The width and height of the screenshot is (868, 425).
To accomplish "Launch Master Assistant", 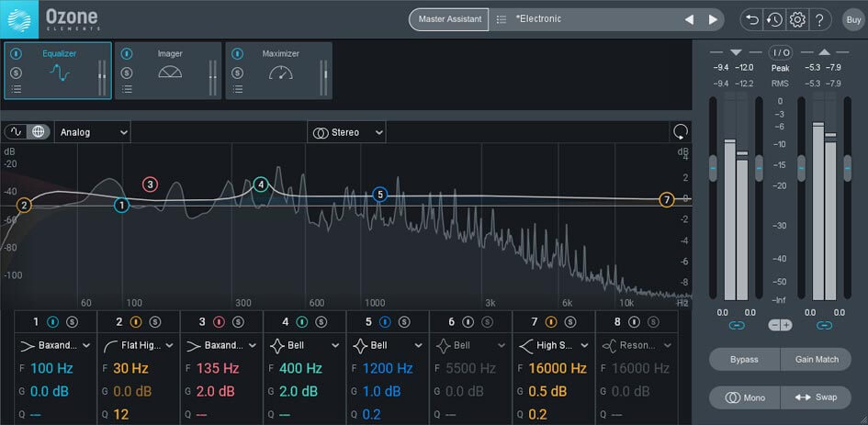I will (449, 19).
